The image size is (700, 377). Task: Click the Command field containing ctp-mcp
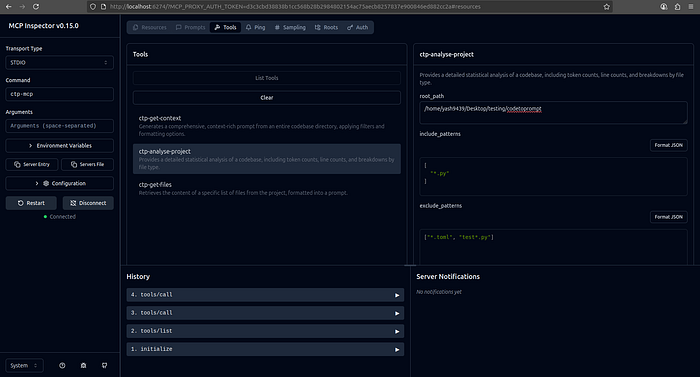(59, 94)
